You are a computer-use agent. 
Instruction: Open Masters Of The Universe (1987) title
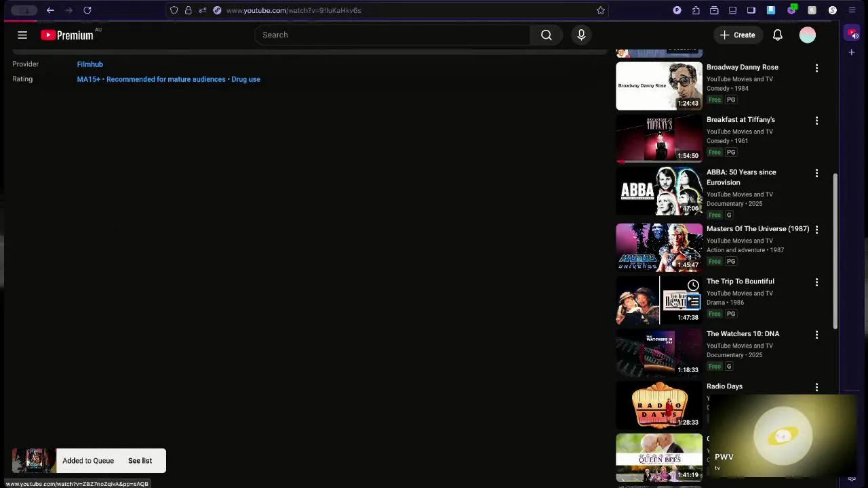[757, 229]
